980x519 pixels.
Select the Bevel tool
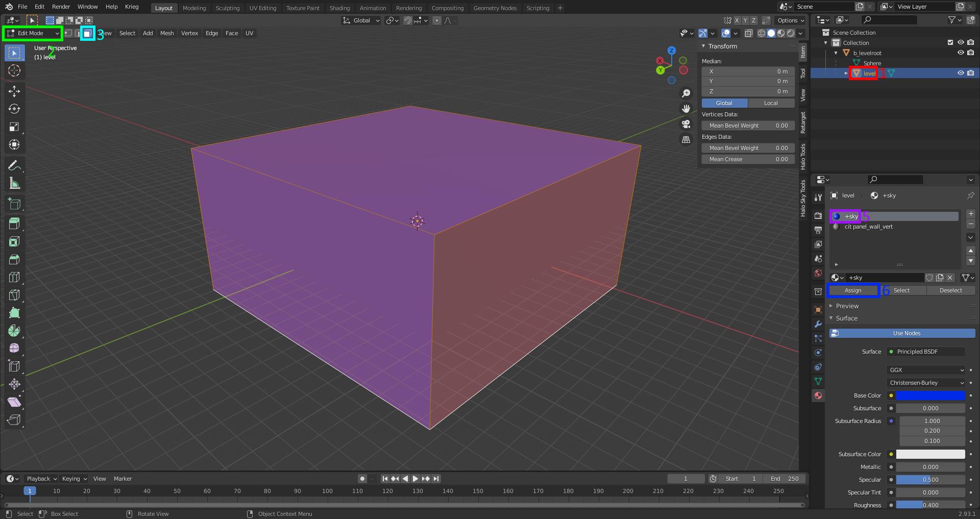pos(14,259)
